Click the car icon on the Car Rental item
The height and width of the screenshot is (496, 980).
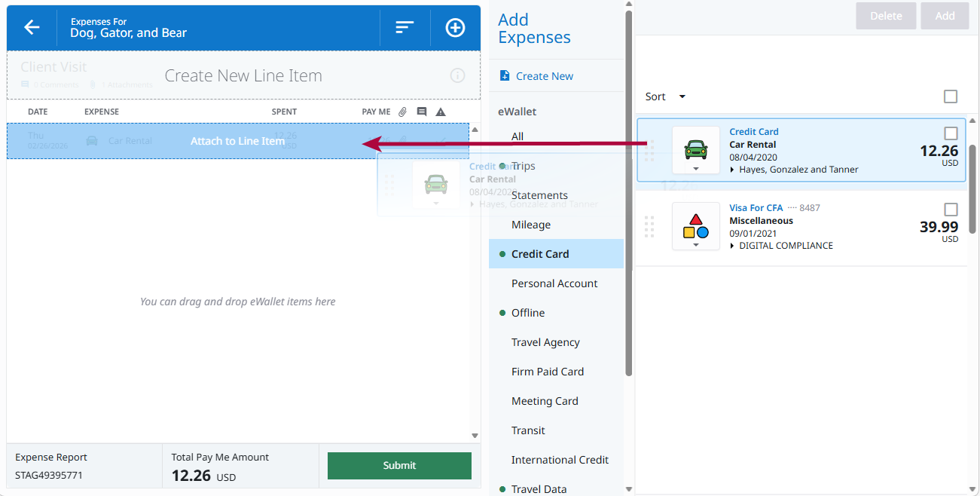tap(695, 148)
